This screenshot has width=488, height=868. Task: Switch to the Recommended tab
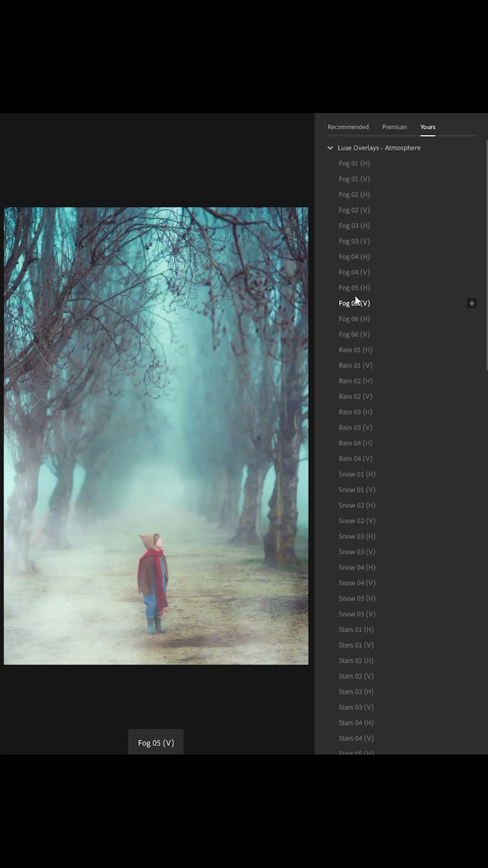[x=348, y=127]
